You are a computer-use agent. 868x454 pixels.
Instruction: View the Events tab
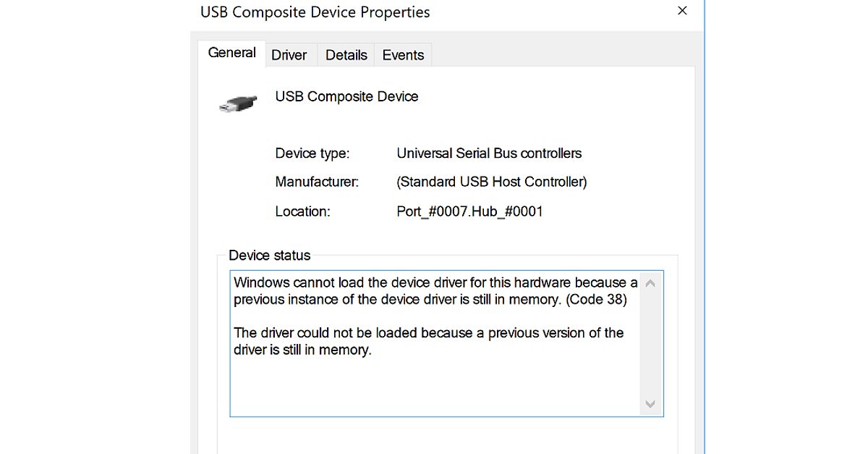point(402,54)
